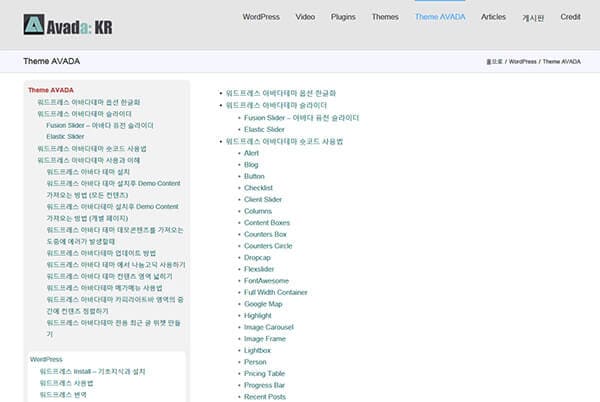This screenshot has height=402, width=600.
Task: Open the Button shortcode link
Action: pos(254,176)
